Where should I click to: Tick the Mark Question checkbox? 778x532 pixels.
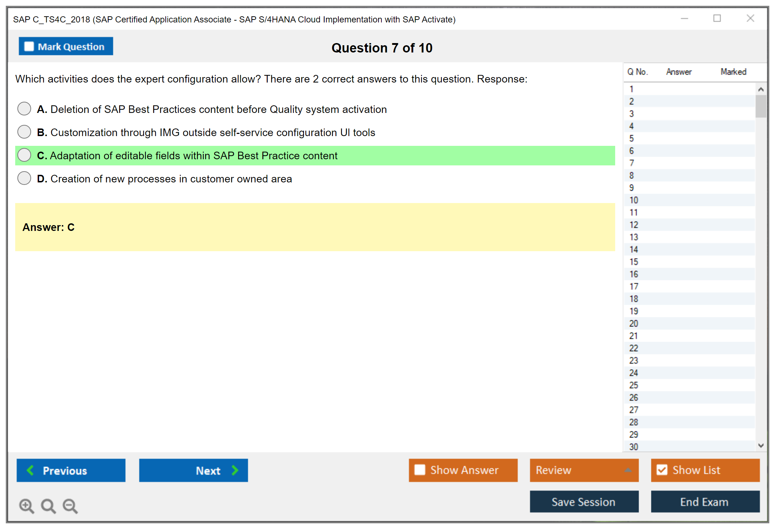pos(29,47)
